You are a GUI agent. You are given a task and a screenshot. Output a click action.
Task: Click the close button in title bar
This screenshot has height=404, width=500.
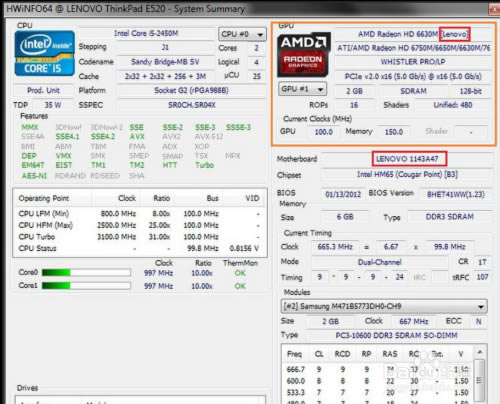pos(494,9)
